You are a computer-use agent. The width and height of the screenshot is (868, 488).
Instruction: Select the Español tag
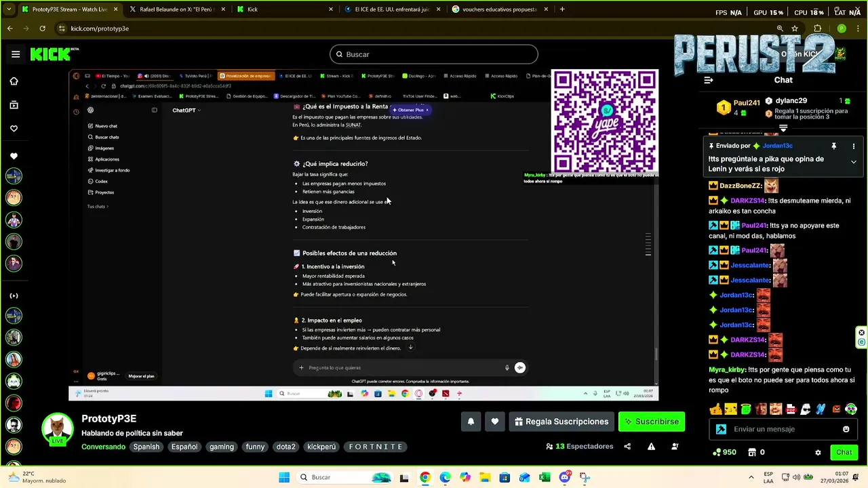(x=184, y=447)
